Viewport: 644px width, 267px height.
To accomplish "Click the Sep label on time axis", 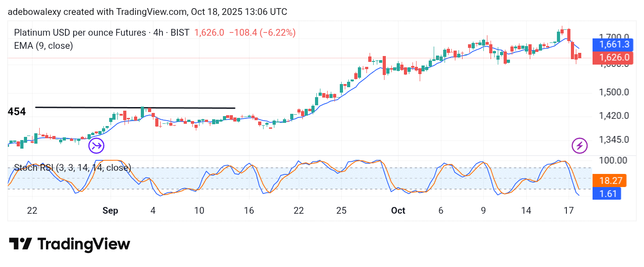I will [x=111, y=211].
